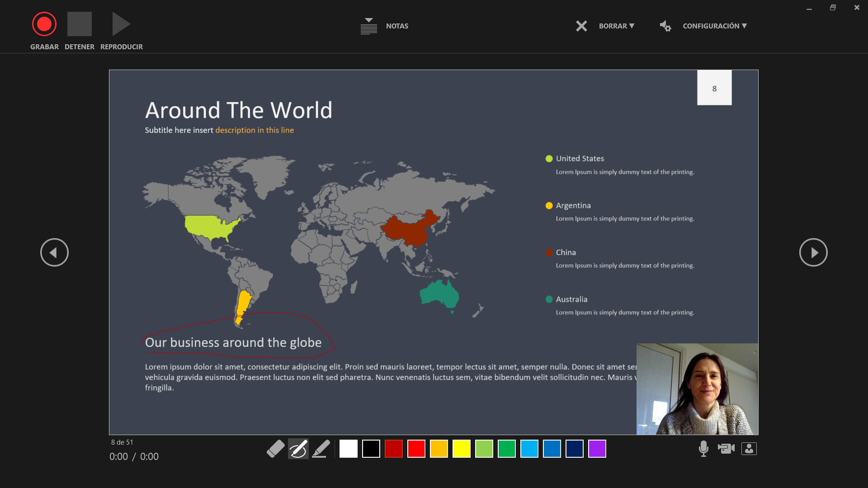Go to the previous slide arrow
The height and width of the screenshot is (488, 868).
coord(54,253)
